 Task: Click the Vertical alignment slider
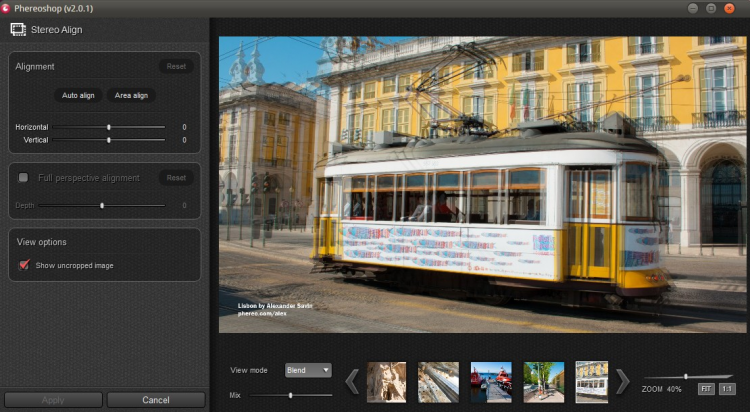[109, 140]
